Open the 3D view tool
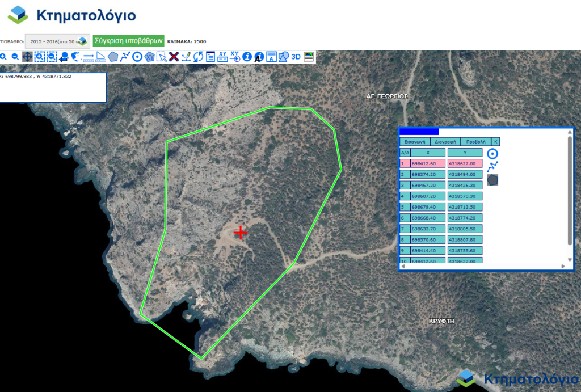The image size is (581, 392). pos(296,57)
